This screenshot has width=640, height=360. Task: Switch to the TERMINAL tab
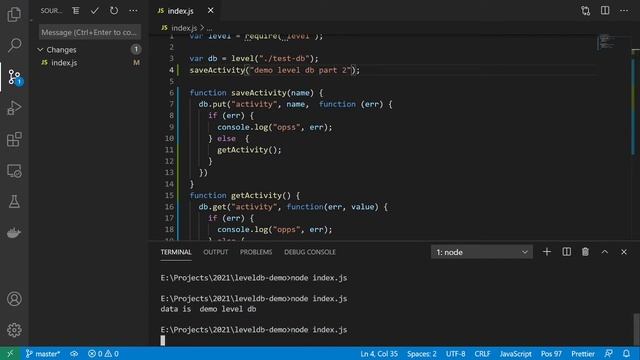(x=176, y=252)
